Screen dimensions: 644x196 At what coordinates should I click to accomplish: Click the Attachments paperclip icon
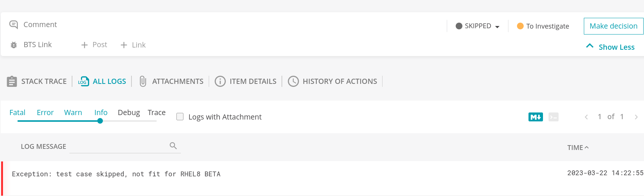[x=143, y=81]
